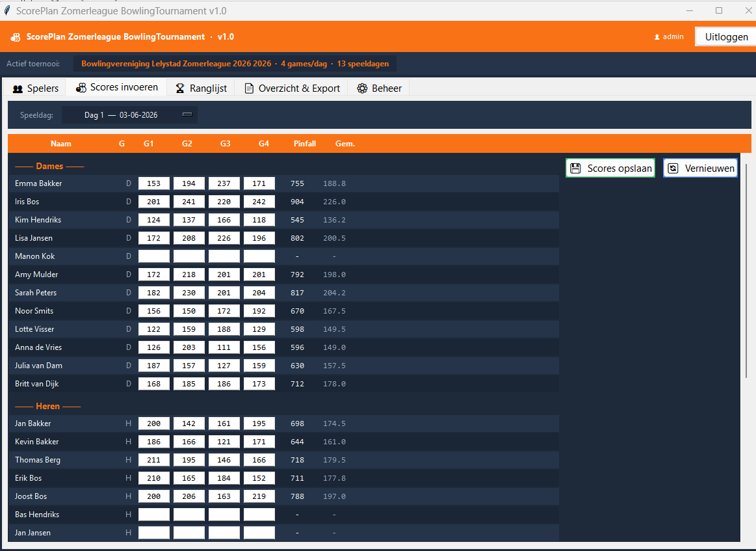Select Thomas Berg G1 score 211

tap(154, 461)
